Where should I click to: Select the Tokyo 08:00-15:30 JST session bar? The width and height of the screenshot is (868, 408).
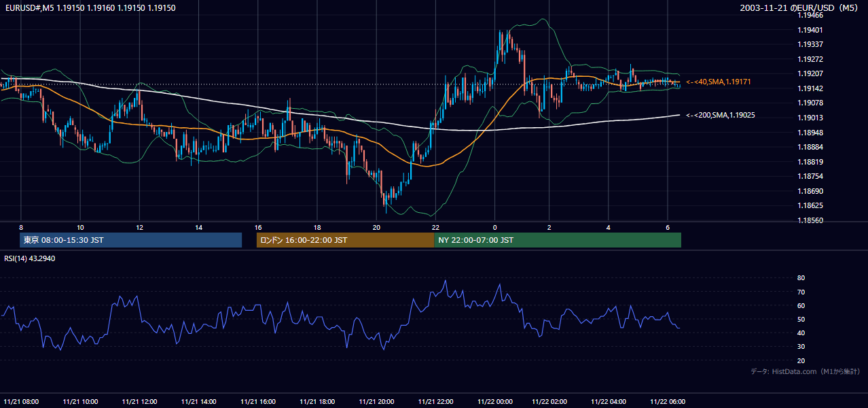coord(131,240)
